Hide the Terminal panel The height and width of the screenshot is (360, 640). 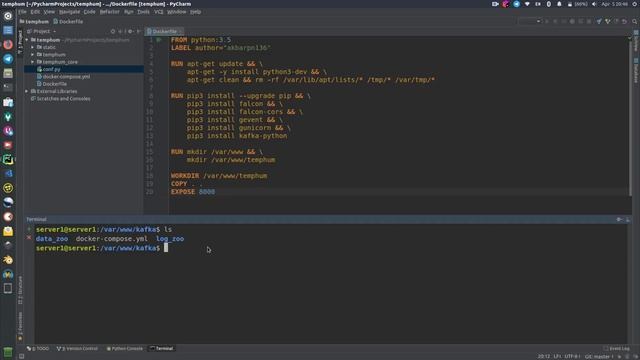pos(628,220)
